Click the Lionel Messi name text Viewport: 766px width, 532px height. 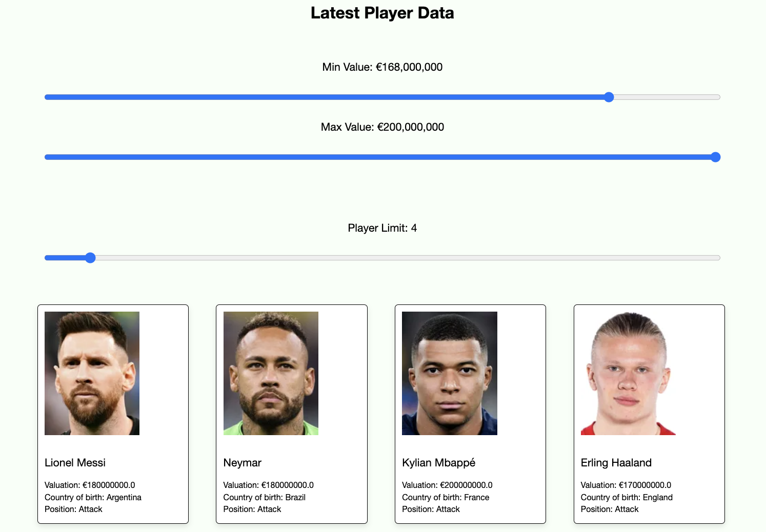(x=75, y=463)
